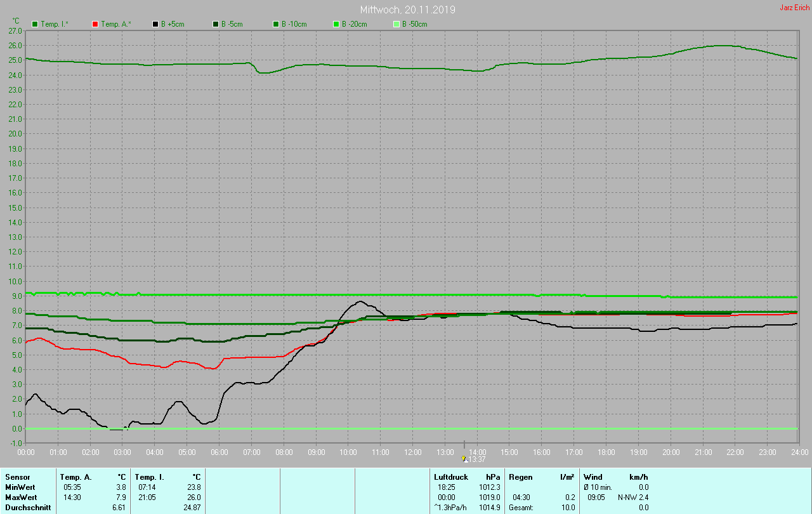Click the Durchschnitt row label
The height and width of the screenshot is (514, 812).
click(28, 508)
